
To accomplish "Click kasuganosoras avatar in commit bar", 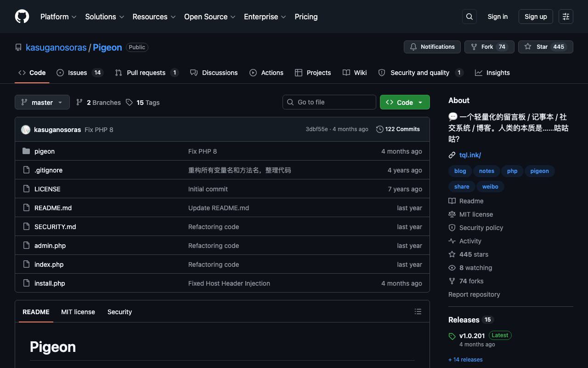I will click(x=26, y=130).
